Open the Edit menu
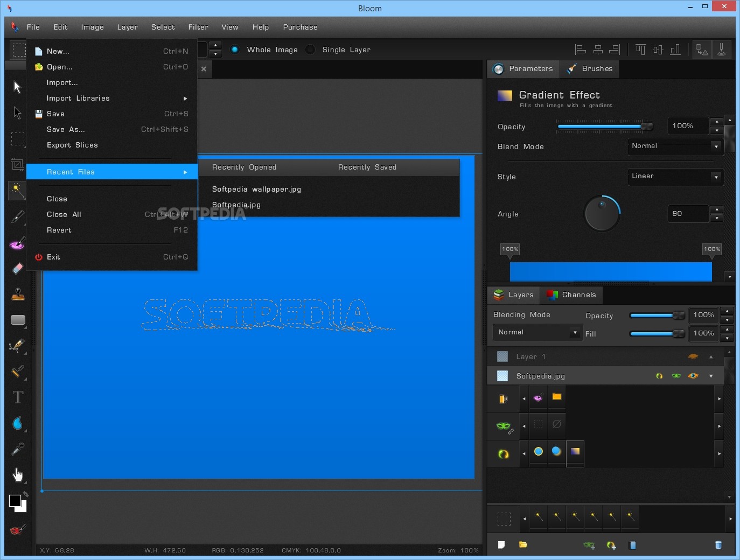 (x=60, y=27)
